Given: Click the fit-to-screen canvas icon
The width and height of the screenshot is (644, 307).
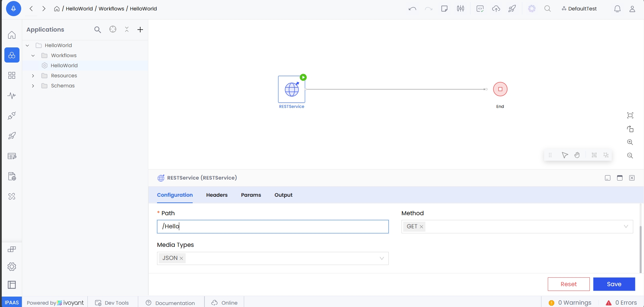Looking at the screenshot, I should tap(630, 115).
